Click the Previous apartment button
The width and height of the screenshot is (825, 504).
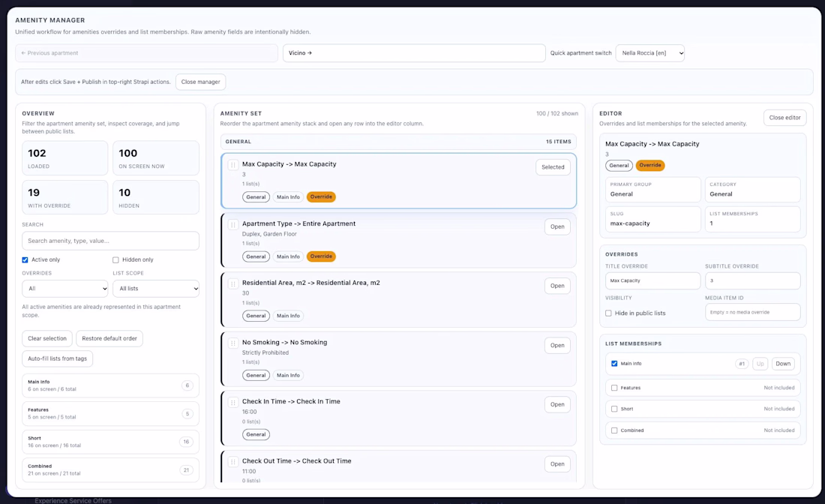[146, 53]
